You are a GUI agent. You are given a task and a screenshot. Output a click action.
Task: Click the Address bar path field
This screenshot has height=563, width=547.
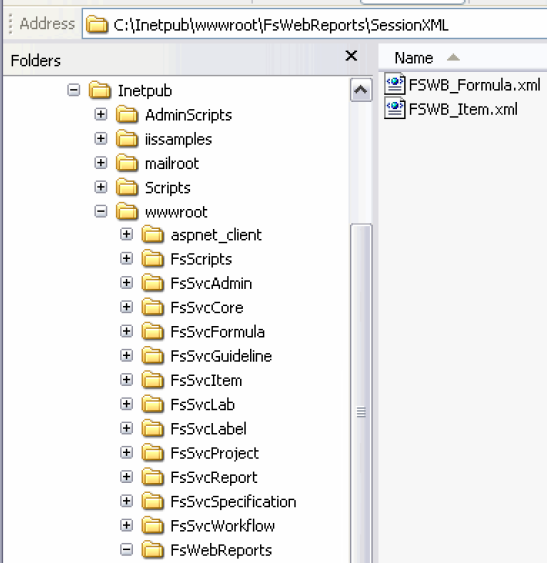coord(315,24)
